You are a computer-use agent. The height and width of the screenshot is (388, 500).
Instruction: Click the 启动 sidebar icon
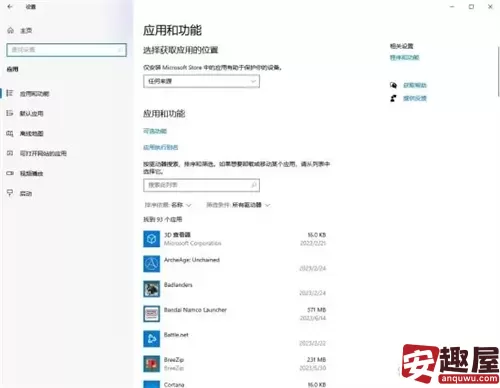click(x=10, y=193)
